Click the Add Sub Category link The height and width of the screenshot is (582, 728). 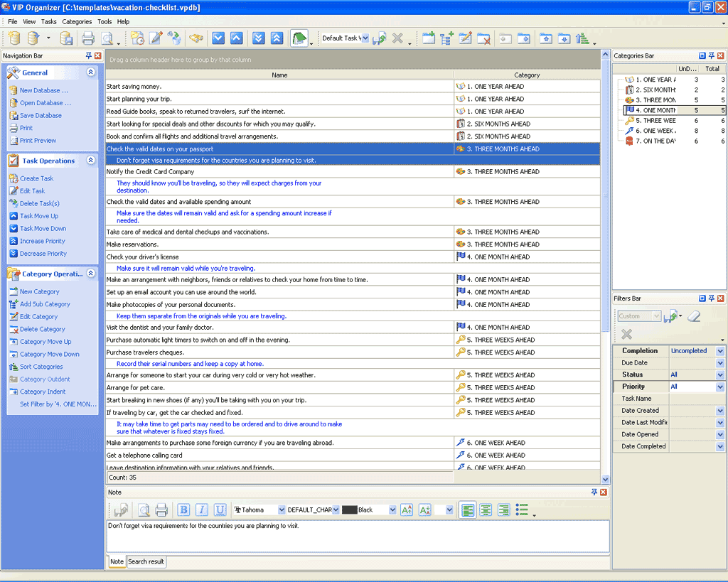point(45,304)
